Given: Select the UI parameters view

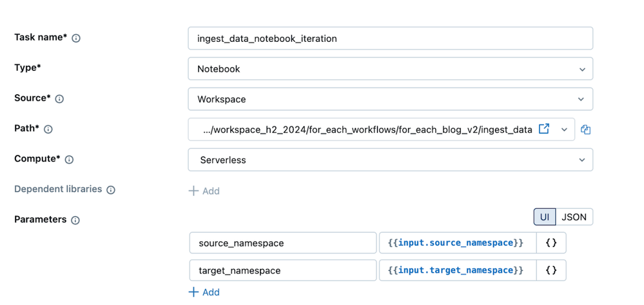Looking at the screenshot, I should (x=545, y=217).
